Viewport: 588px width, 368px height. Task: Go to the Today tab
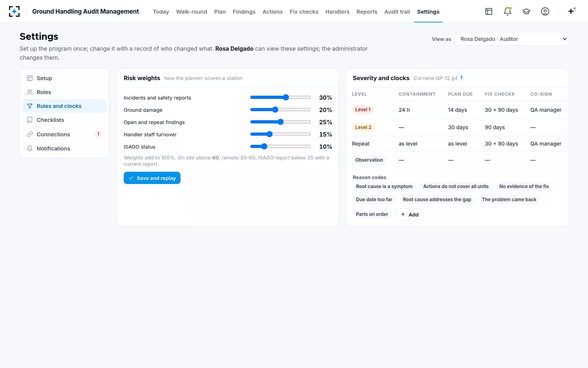point(161,12)
